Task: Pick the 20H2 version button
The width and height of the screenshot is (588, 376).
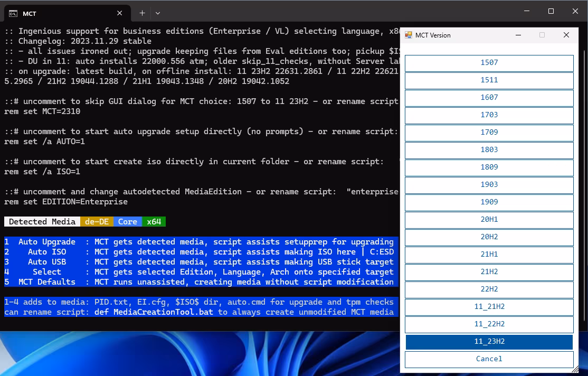Action: coord(489,237)
